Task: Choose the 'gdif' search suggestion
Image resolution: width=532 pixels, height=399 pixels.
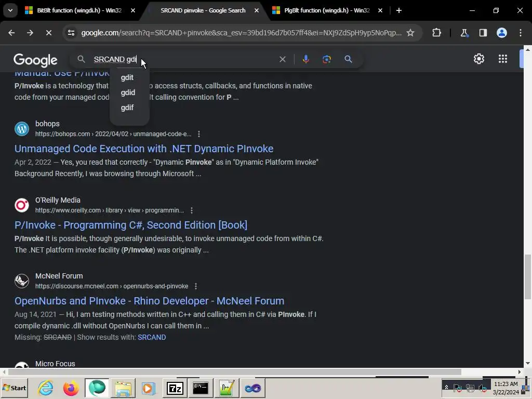Action: point(127,108)
